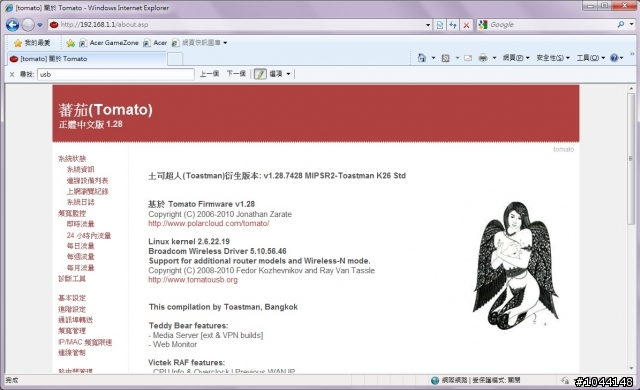The image size is (640, 390).
Task: Open the Favorites star button
Action: pos(32,43)
